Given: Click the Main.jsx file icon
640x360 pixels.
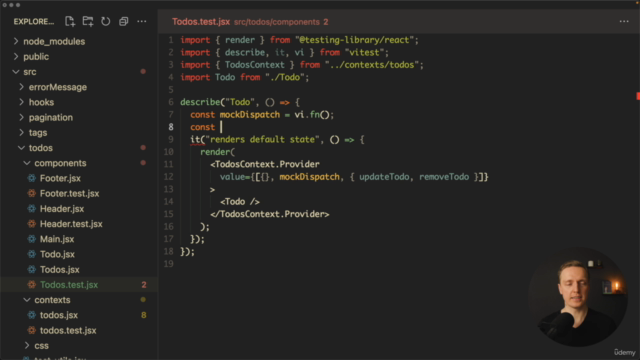Looking at the screenshot, I should tap(31, 239).
